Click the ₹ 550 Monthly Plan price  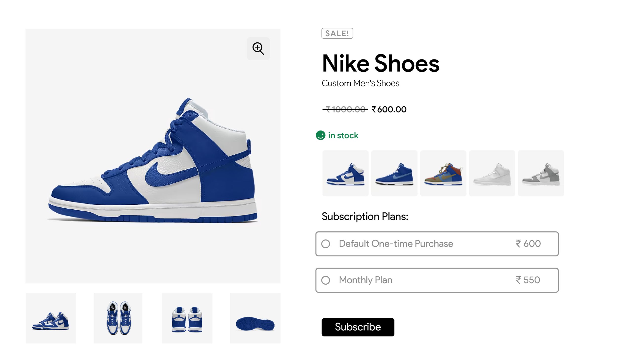point(528,280)
